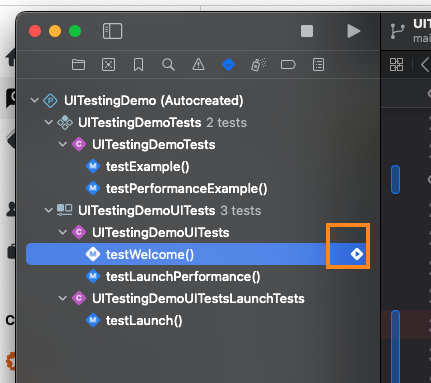
Task: Collapse the UITestingDemo (Autocreated) test plan
Action: pyautogui.click(x=35, y=100)
